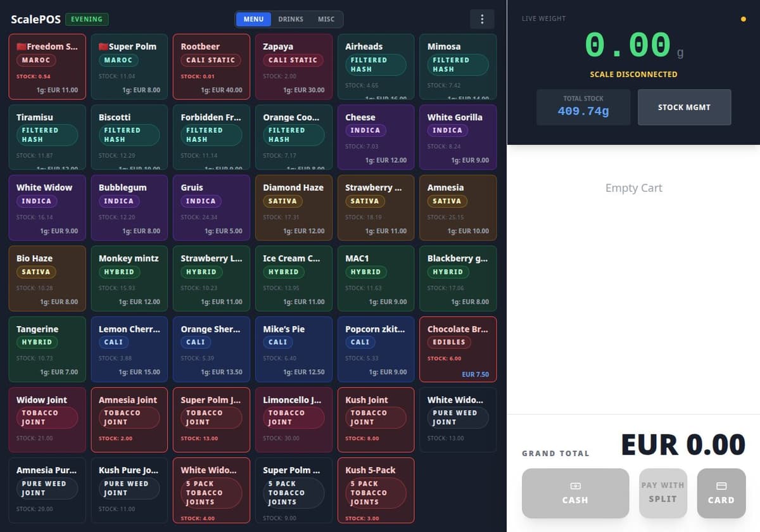Select the White Gorilla Indica tile

tap(458, 137)
